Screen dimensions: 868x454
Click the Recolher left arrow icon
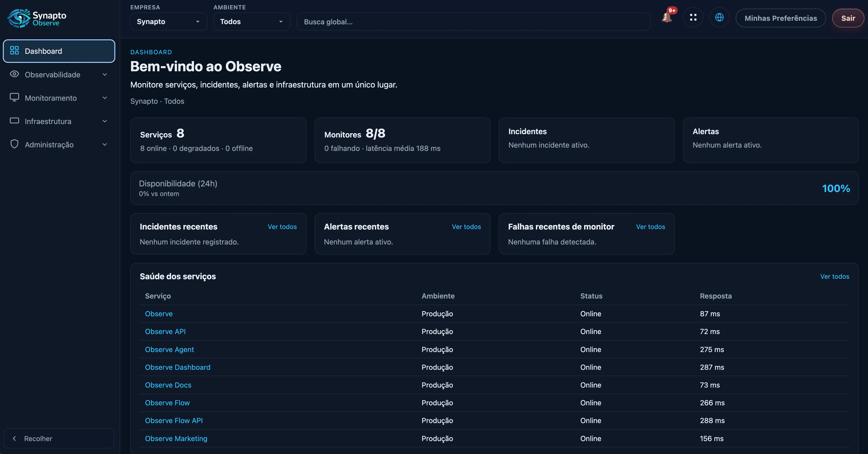[x=14, y=439]
